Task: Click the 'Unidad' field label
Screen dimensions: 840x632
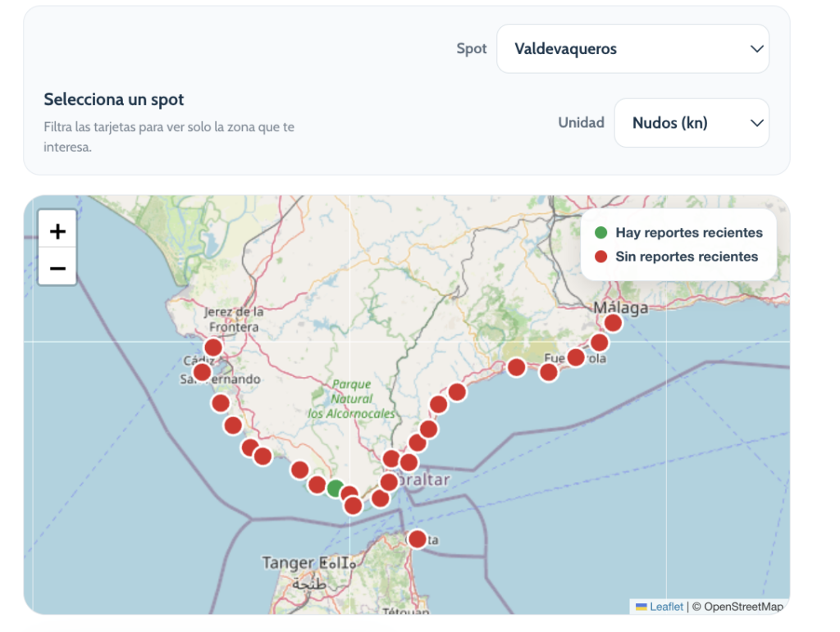Action: coord(582,122)
